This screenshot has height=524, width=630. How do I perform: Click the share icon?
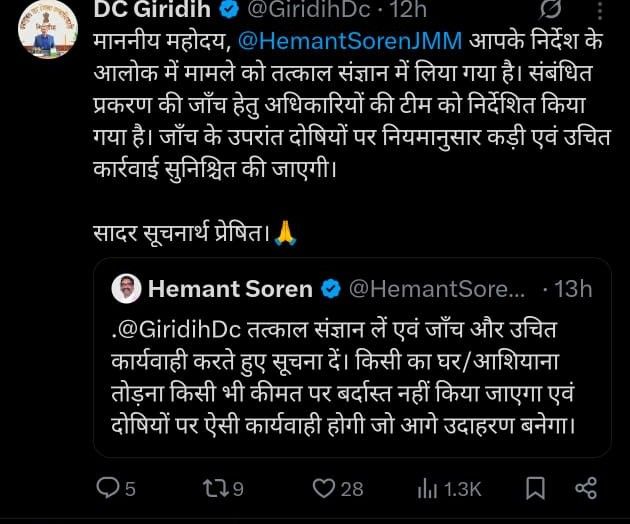(x=586, y=487)
